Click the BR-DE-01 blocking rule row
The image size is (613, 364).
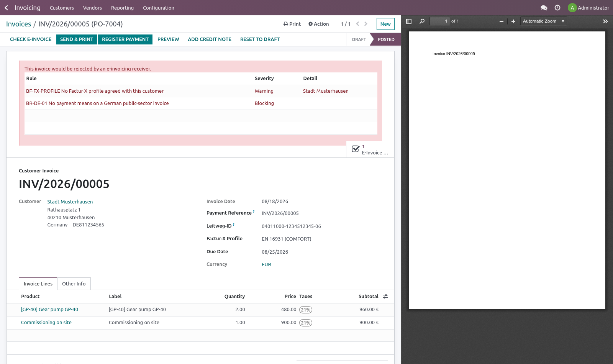[x=201, y=103]
